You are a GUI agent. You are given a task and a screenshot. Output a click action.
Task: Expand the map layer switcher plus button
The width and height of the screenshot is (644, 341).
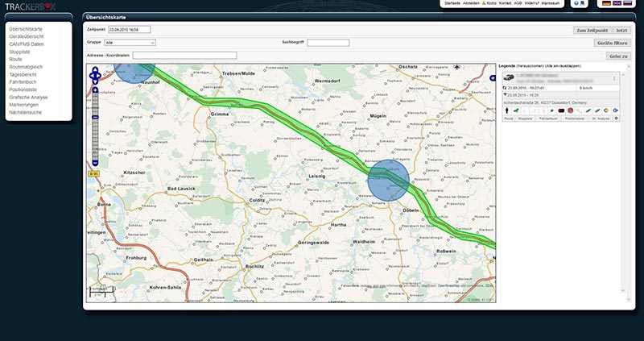(x=492, y=78)
